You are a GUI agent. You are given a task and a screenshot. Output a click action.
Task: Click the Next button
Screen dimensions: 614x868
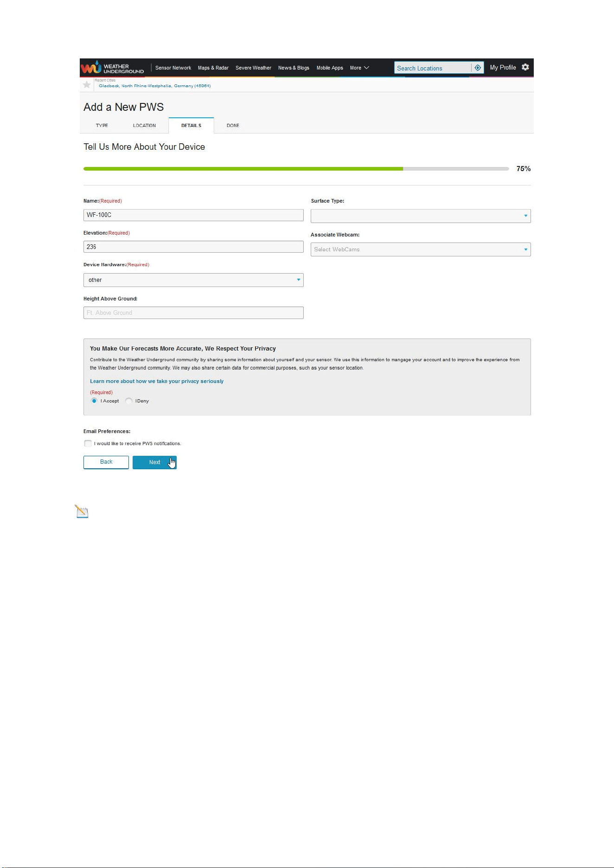coord(154,462)
